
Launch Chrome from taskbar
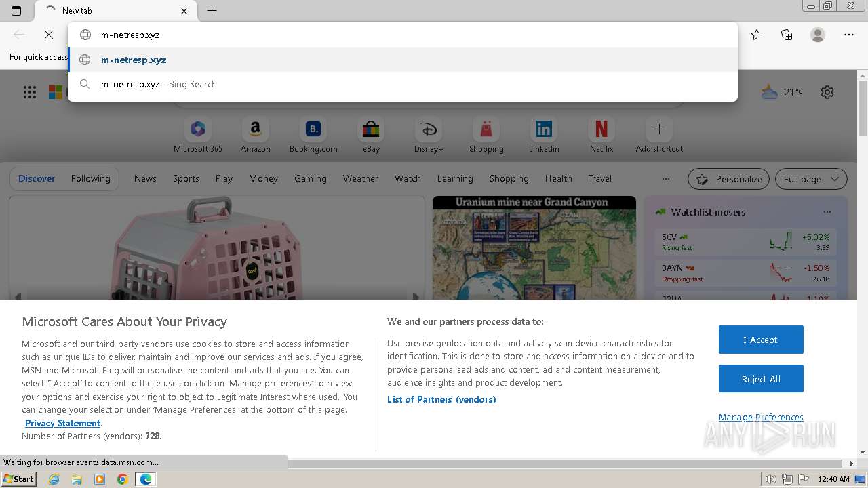click(122, 479)
